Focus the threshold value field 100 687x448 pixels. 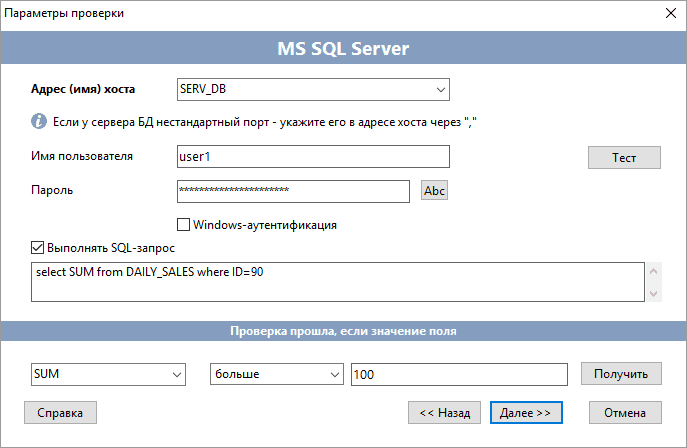click(459, 374)
